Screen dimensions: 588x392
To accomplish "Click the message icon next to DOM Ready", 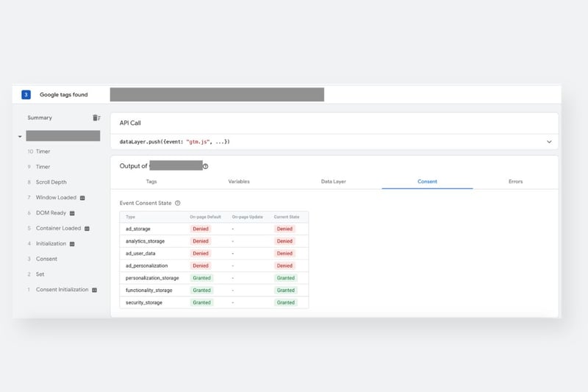I will (x=72, y=213).
